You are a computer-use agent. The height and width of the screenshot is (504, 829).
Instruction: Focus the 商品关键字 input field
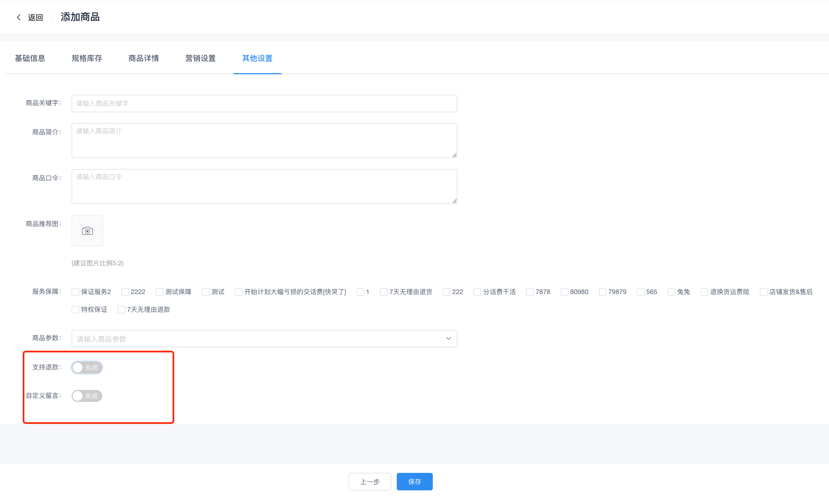264,103
